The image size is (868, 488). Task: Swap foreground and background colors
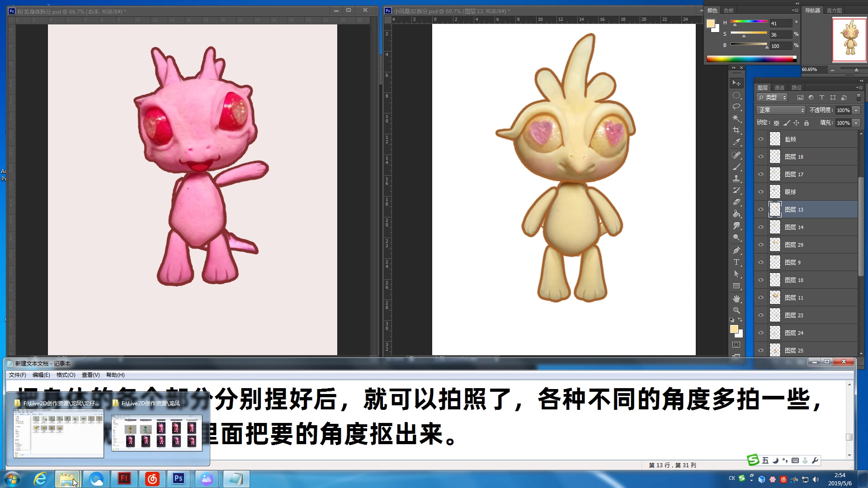pos(741,320)
